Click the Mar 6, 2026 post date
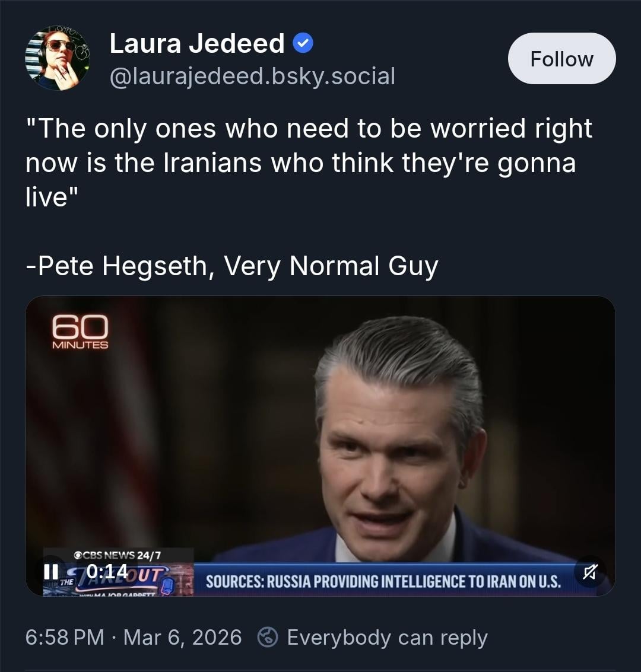The height and width of the screenshot is (672, 641). [183, 638]
